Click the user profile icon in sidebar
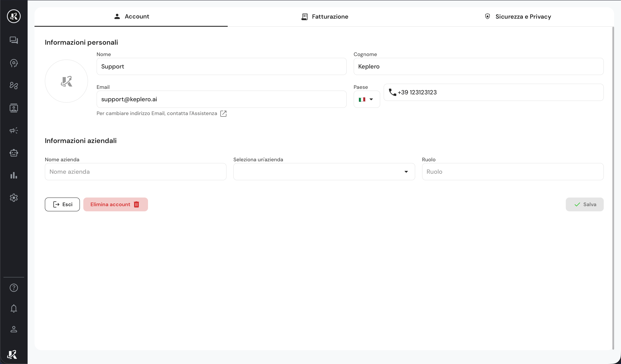This screenshot has width=621, height=364. click(x=14, y=329)
